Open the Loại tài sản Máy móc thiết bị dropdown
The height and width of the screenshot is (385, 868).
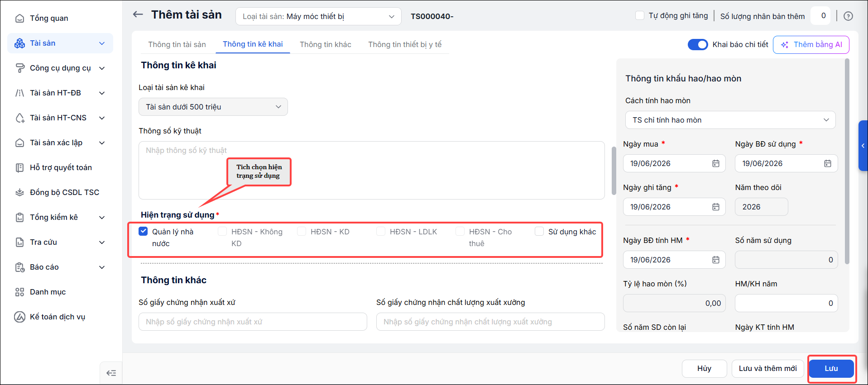318,16
